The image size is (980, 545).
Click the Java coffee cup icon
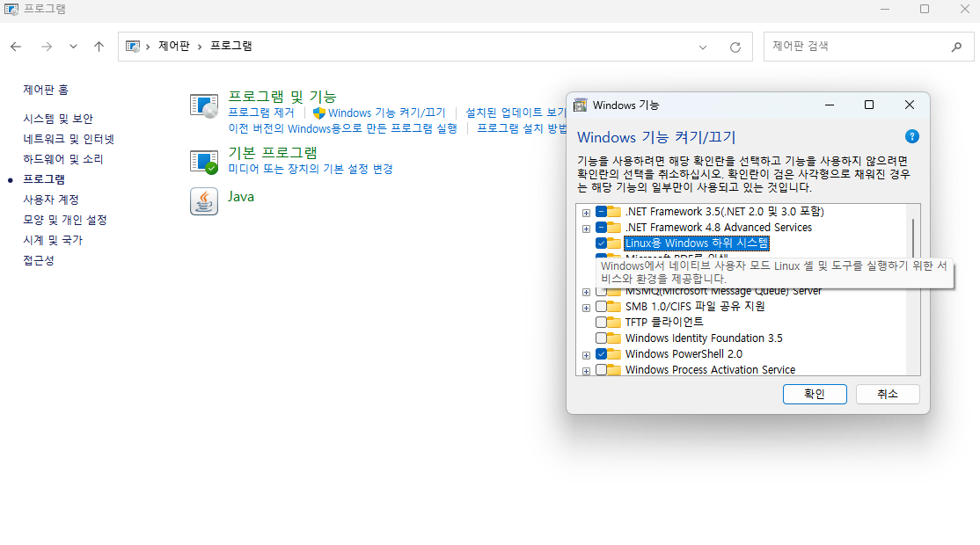tap(204, 201)
